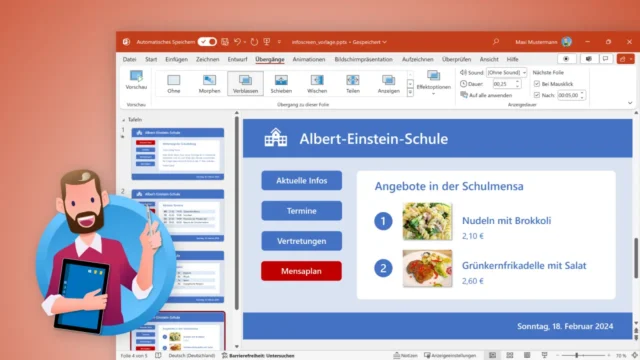Open the Bildschirmpräsentation tab
640x360 pixels.
tap(364, 59)
